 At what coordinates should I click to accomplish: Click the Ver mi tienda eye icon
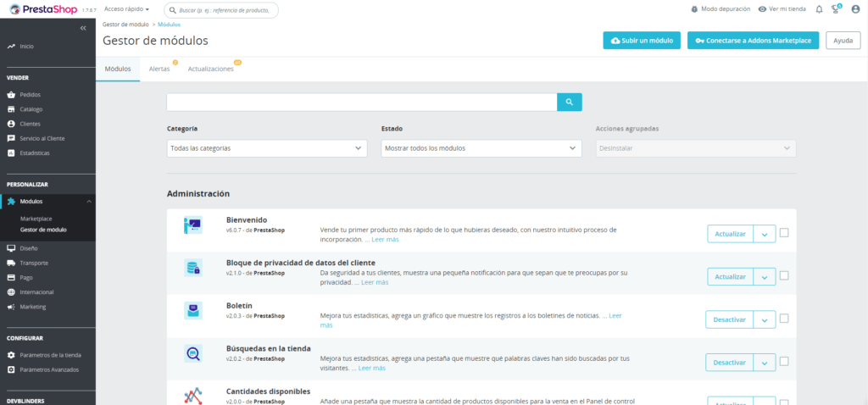click(762, 9)
